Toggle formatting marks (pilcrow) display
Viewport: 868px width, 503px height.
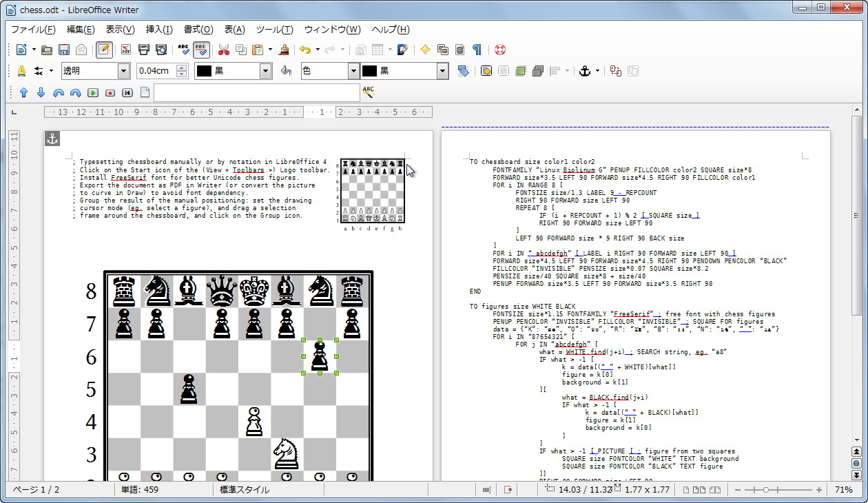coord(477,50)
